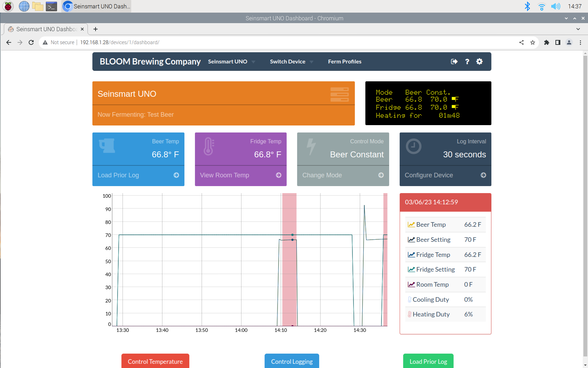This screenshot has width=588, height=368.
Task: Open Ferm Profiles from the navbar
Action: pyautogui.click(x=344, y=62)
